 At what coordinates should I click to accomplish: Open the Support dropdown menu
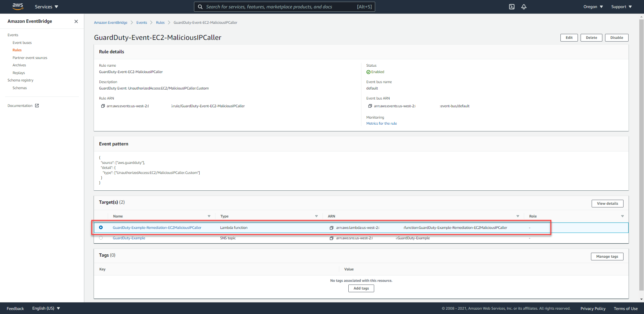point(622,7)
